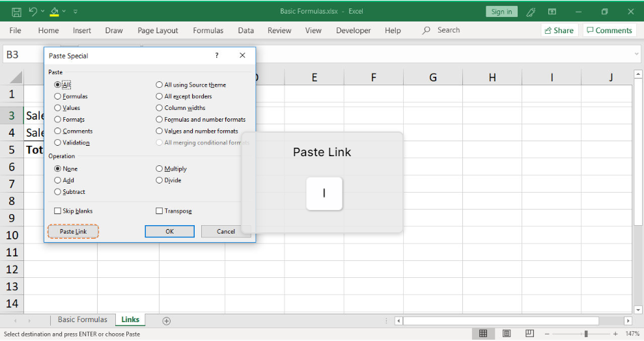Viewport: 644px width, 341px height.
Task: Select the Divide operation radio
Action: 169,180
